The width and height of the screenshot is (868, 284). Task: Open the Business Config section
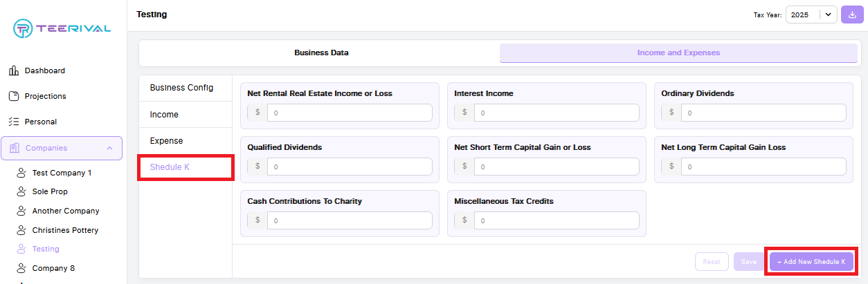tap(181, 88)
